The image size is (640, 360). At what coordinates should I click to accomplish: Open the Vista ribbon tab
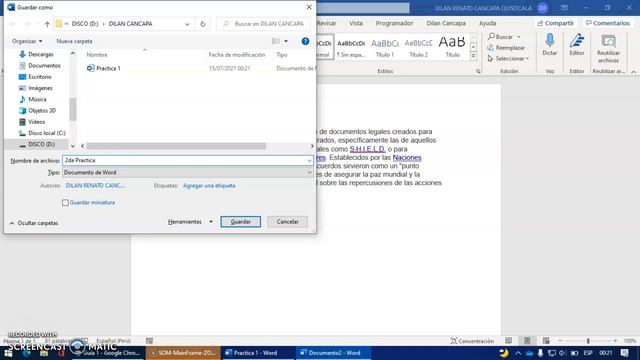(356, 23)
